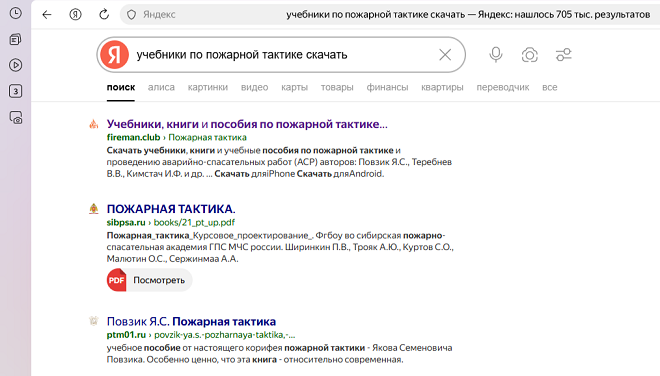This screenshot has width=660, height=376.
Task: Switch to the видео tab
Action: [x=254, y=87]
